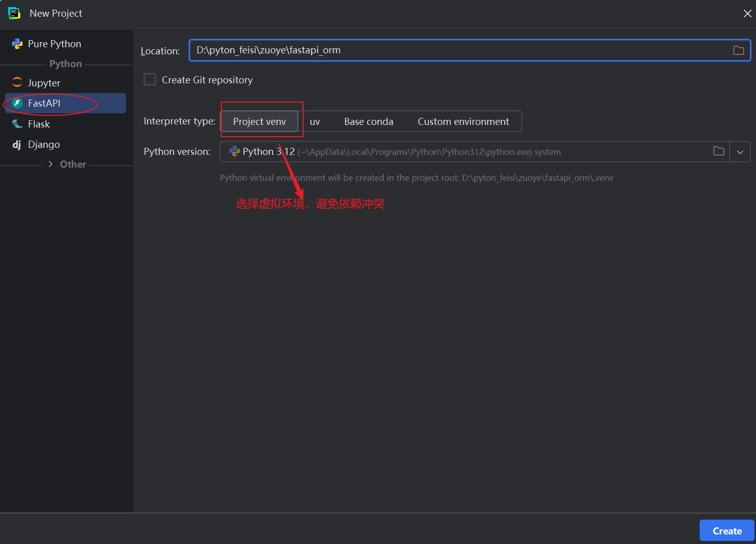Choose Base conda interpreter type

369,121
